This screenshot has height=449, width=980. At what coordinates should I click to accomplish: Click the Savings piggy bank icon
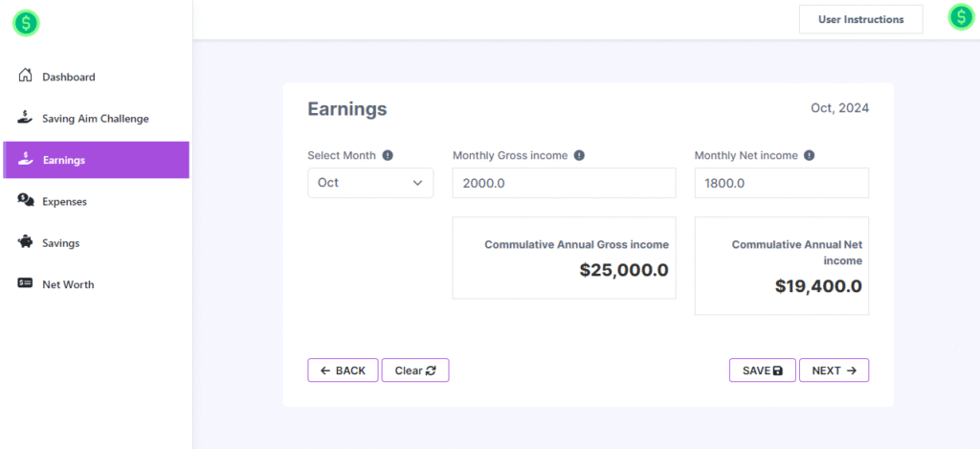tap(26, 242)
